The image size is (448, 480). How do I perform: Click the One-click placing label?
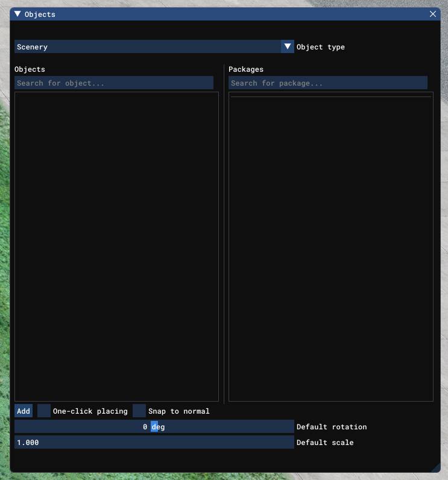pyautogui.click(x=90, y=411)
